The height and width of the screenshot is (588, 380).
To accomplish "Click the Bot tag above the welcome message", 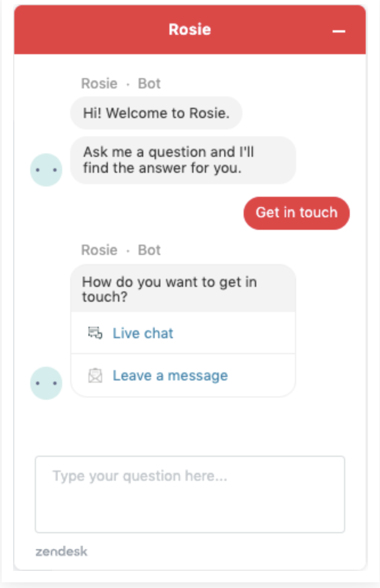I will (149, 84).
